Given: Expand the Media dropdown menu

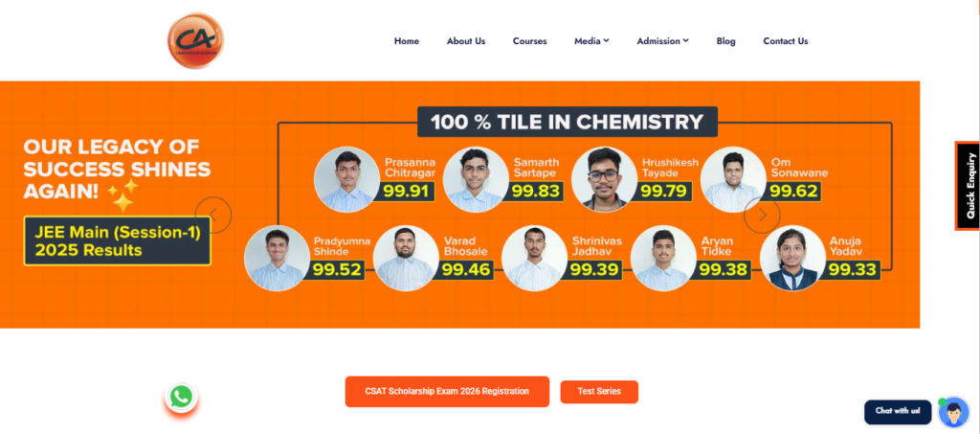Looking at the screenshot, I should [591, 40].
